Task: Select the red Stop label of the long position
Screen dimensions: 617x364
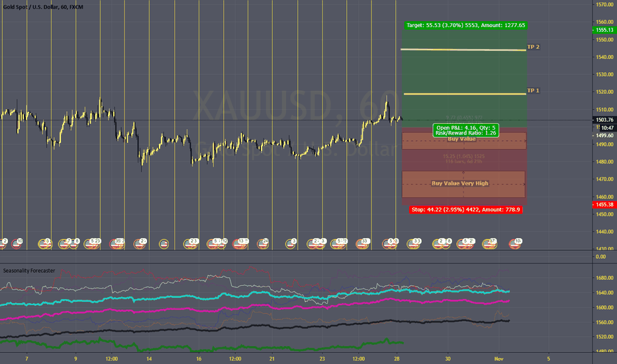Action: tap(465, 210)
